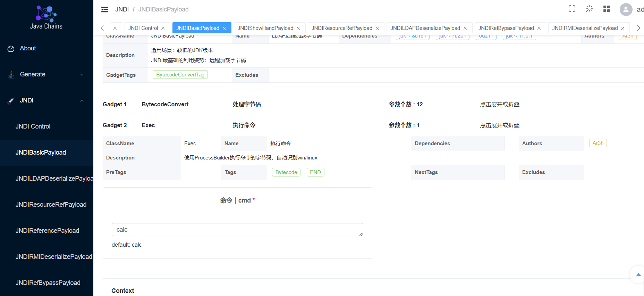The width and height of the screenshot is (644, 296).
Task: Click the back-to-top arrow button
Action: point(638,275)
